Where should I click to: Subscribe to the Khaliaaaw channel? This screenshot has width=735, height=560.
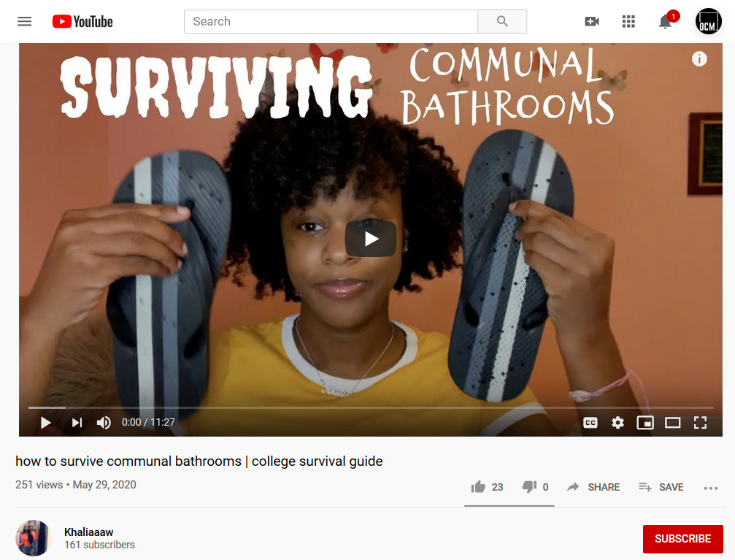pos(682,539)
